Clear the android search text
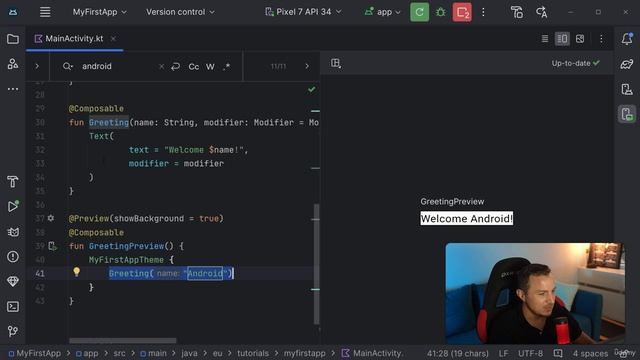 click(161, 66)
